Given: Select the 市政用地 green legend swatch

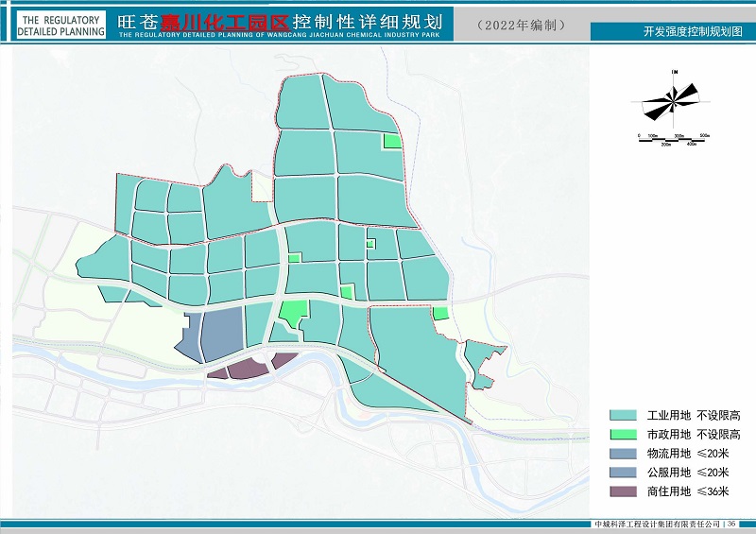Looking at the screenshot, I should 623,435.
